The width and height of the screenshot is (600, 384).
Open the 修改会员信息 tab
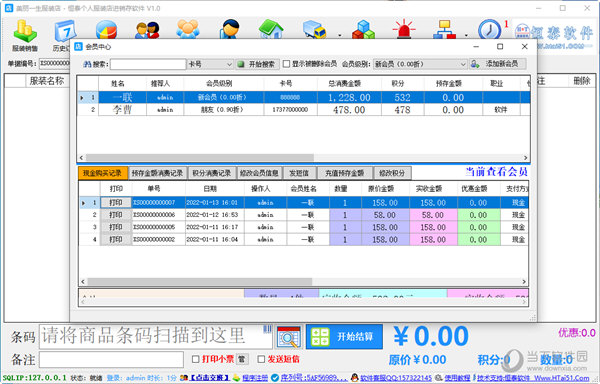[x=259, y=173]
